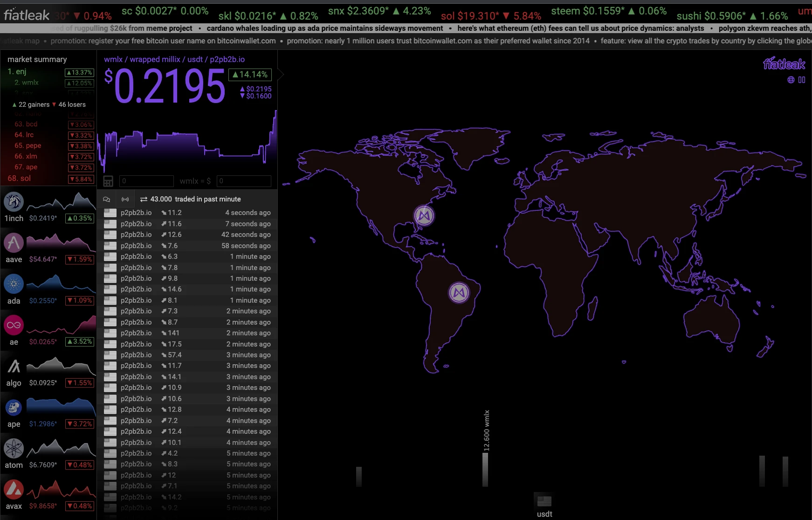Click the 12.600 wmlx volume bar

[485, 470]
